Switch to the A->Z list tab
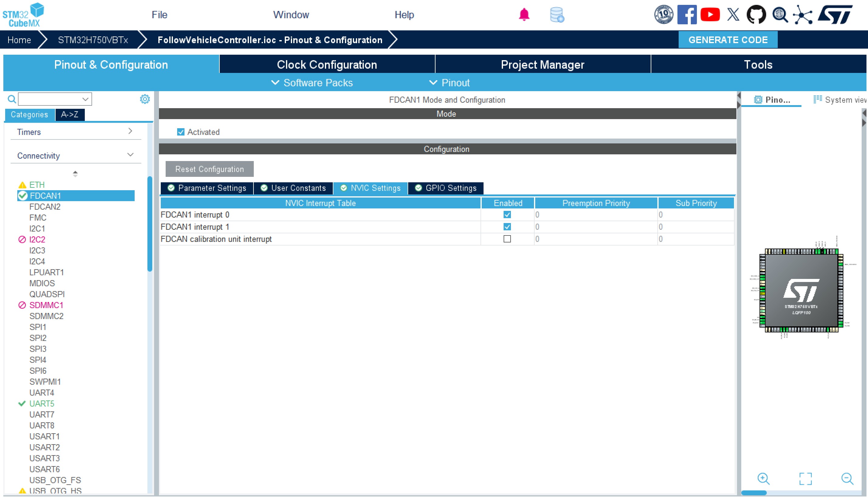Viewport: 868px width, 498px height. (x=70, y=115)
